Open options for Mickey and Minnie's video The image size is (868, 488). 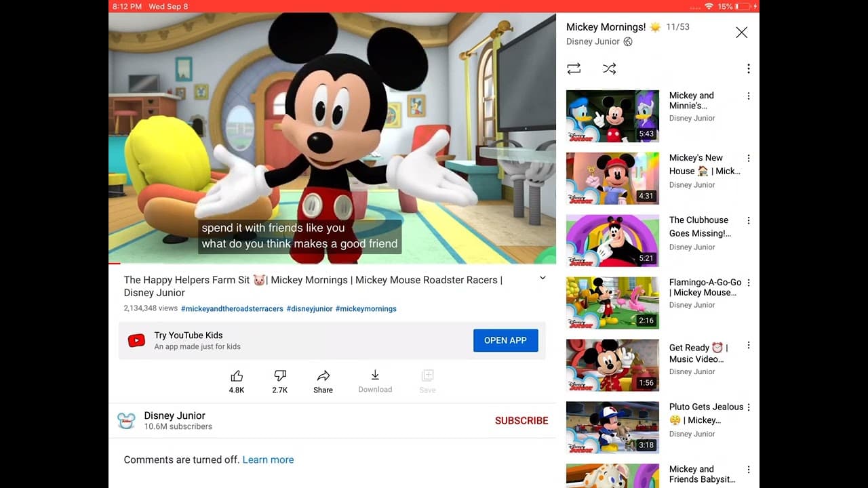[x=749, y=96]
